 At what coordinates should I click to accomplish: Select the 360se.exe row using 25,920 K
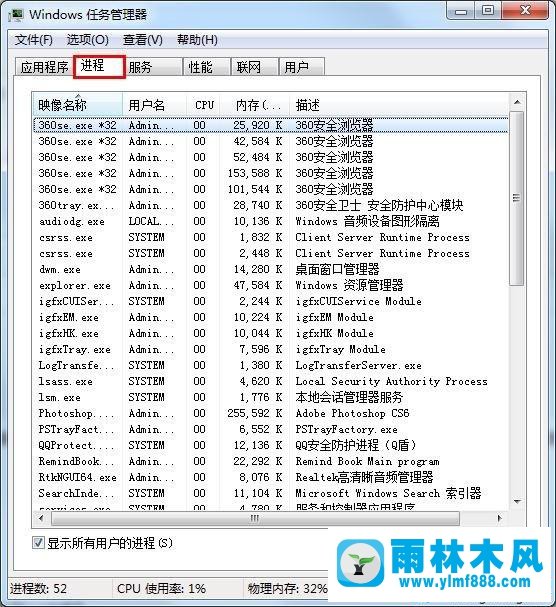[x=271, y=125]
